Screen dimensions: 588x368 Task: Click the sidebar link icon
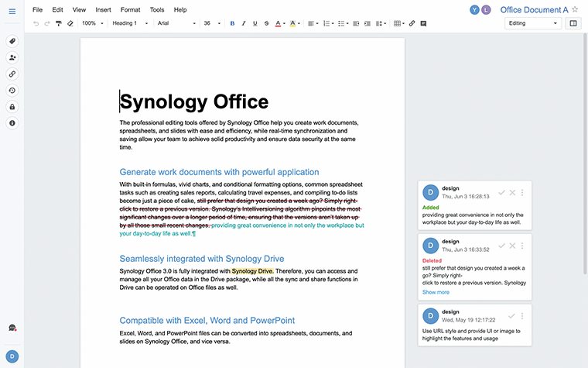coord(12,74)
